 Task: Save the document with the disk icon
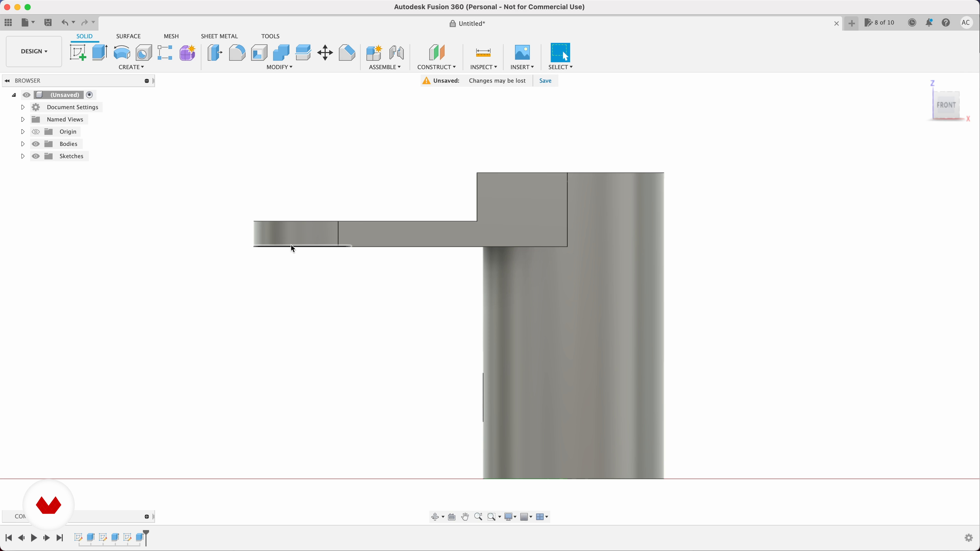pos(48,22)
